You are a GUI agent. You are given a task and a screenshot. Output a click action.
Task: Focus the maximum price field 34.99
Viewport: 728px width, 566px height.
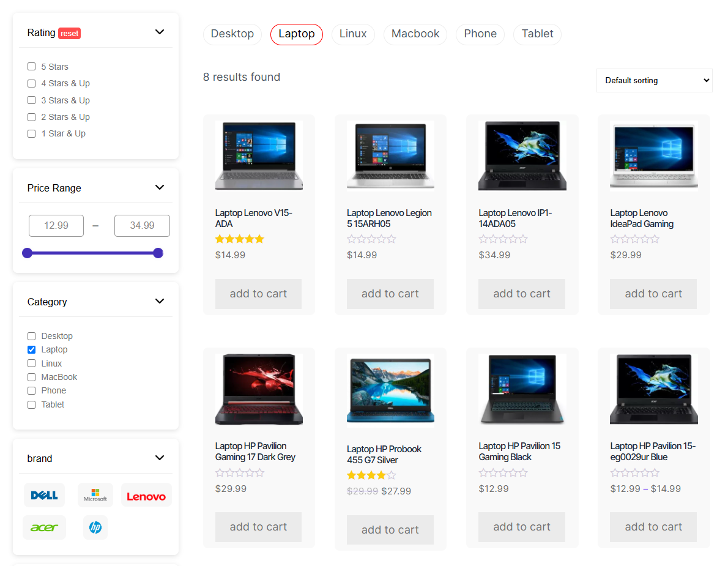click(142, 226)
